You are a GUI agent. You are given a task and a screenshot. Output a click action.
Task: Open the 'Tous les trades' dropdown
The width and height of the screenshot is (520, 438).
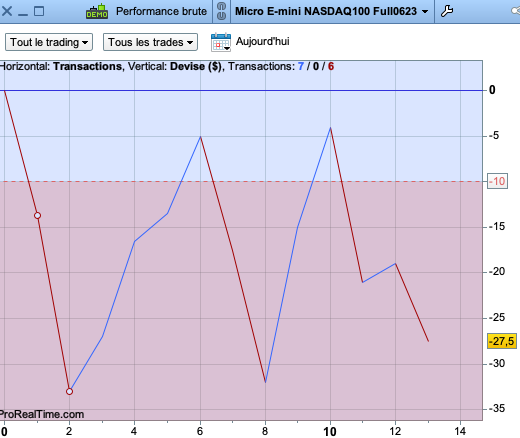tap(150, 42)
